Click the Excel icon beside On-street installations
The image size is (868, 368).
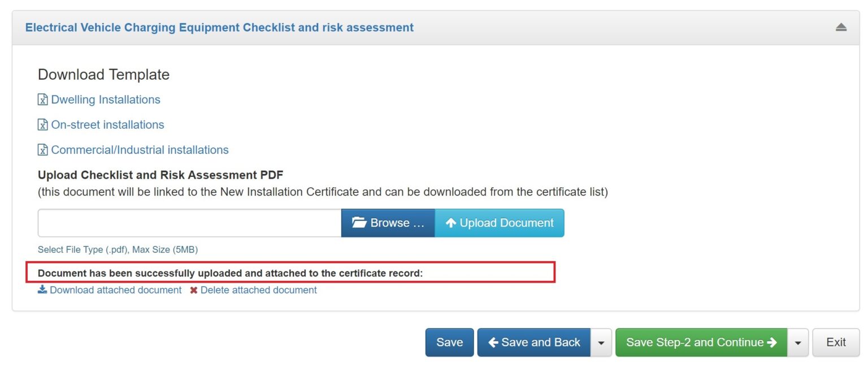coord(42,125)
